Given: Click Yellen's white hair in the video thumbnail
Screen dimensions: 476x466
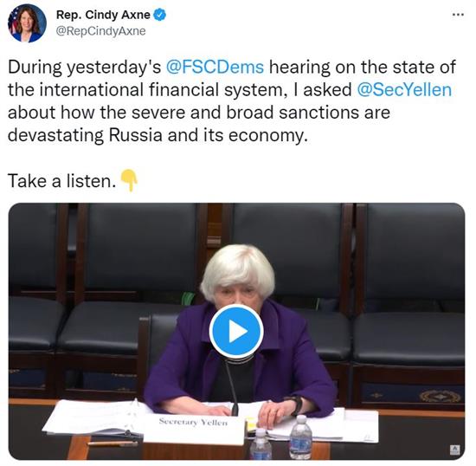Looking at the screenshot, I should pyautogui.click(x=237, y=268).
